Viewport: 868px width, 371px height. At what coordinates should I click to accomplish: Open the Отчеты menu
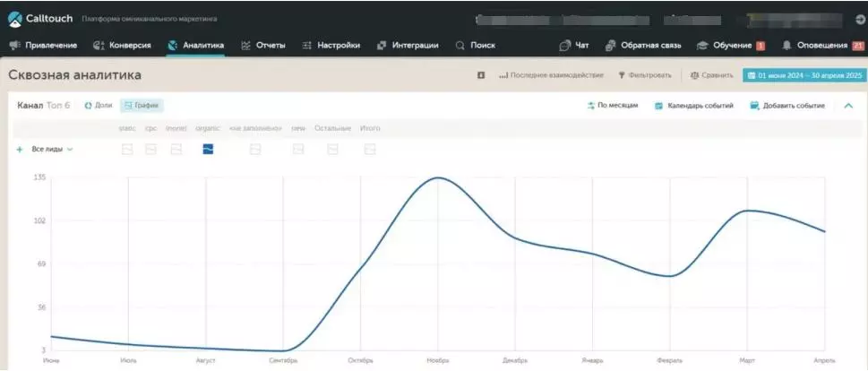(262, 46)
